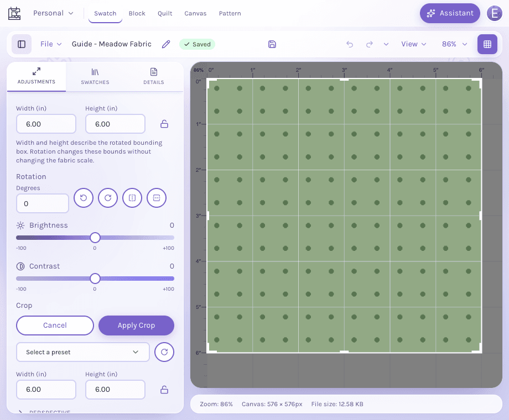Click the top Width (in) field

point(46,124)
